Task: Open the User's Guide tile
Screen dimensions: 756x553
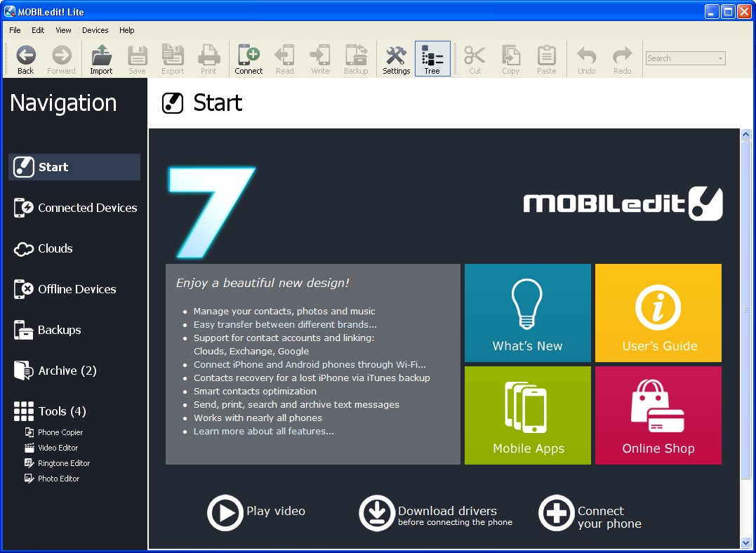Action: pos(658,313)
